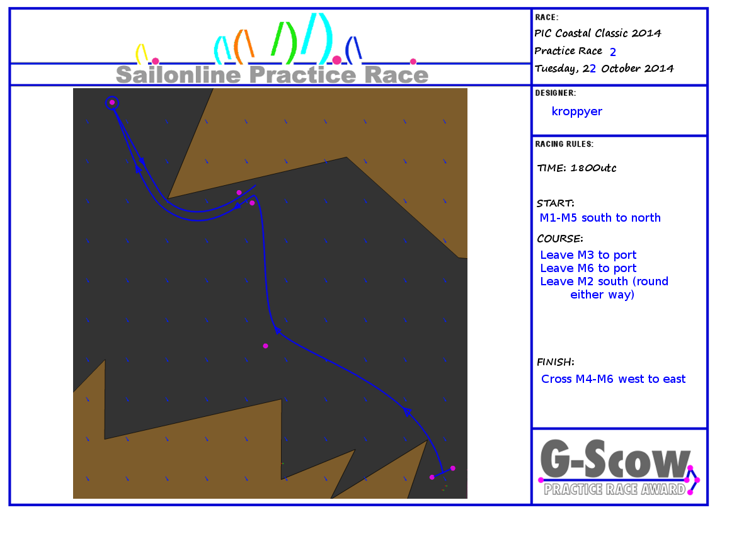
Task: Click the 'FINISH:' label
Action: point(555,362)
